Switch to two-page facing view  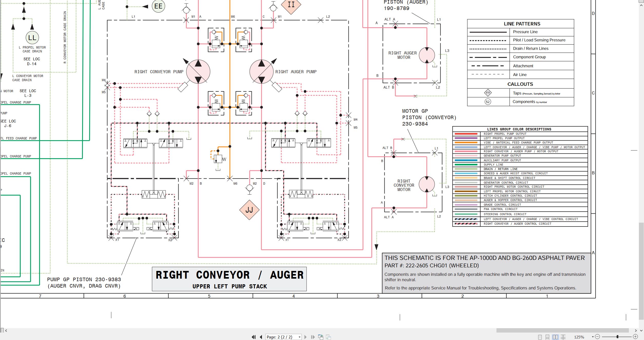(555, 337)
